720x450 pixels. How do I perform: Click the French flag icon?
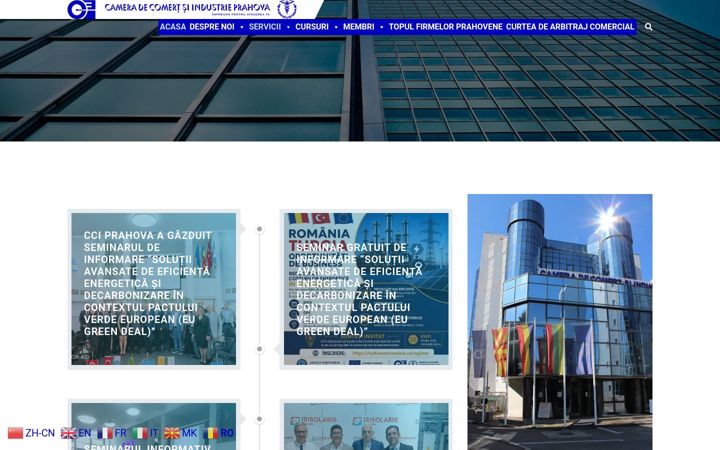click(x=105, y=433)
